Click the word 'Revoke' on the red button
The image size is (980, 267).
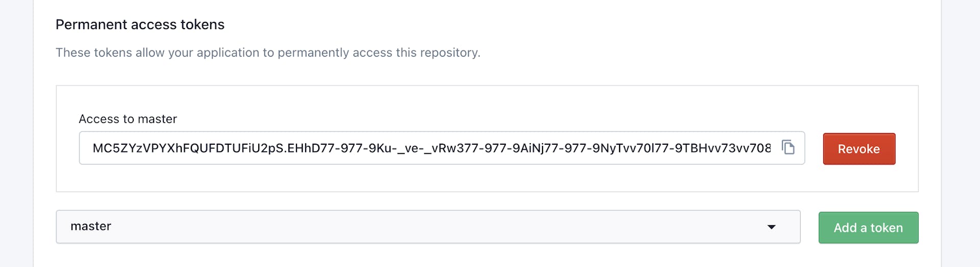(x=859, y=149)
